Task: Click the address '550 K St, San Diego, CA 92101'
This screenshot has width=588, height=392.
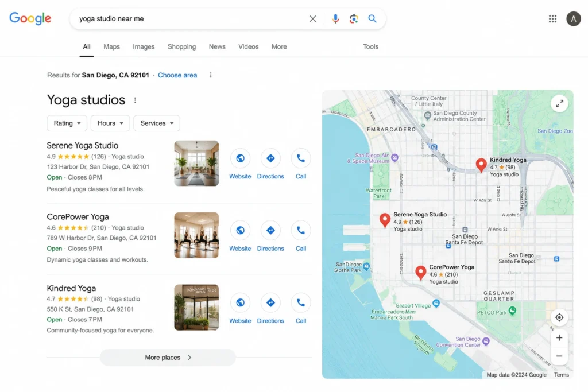Action: pos(90,309)
